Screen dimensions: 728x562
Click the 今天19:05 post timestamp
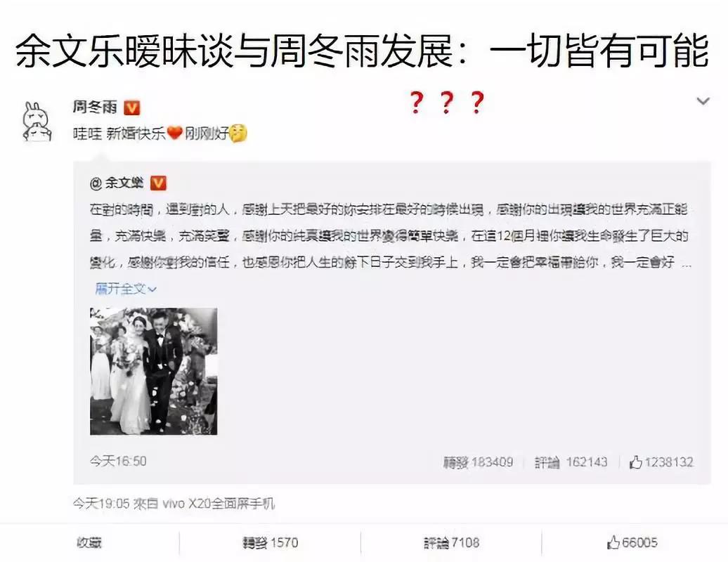click(100, 503)
